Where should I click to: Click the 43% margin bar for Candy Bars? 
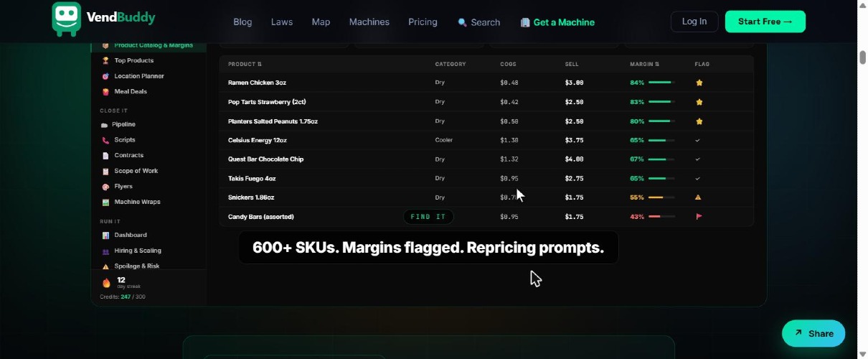pyautogui.click(x=661, y=217)
